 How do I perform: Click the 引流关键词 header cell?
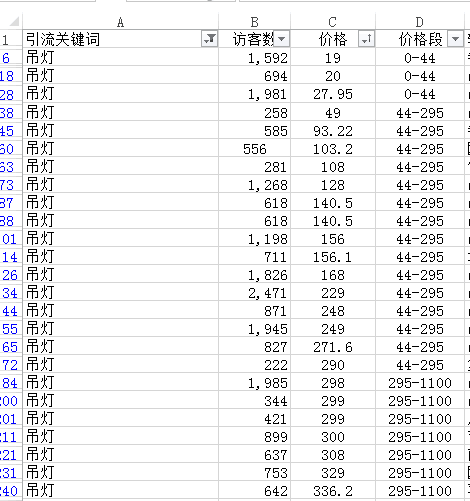tap(120, 39)
